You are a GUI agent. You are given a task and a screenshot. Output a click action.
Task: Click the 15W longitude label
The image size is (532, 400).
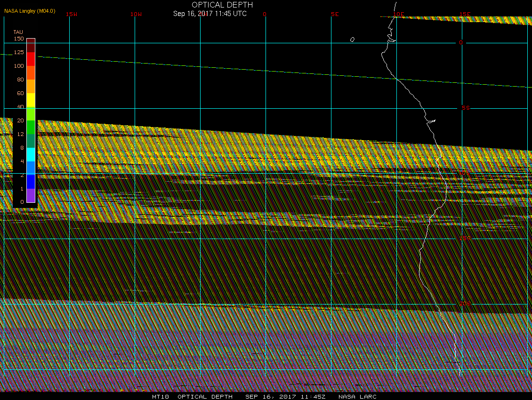click(x=72, y=14)
